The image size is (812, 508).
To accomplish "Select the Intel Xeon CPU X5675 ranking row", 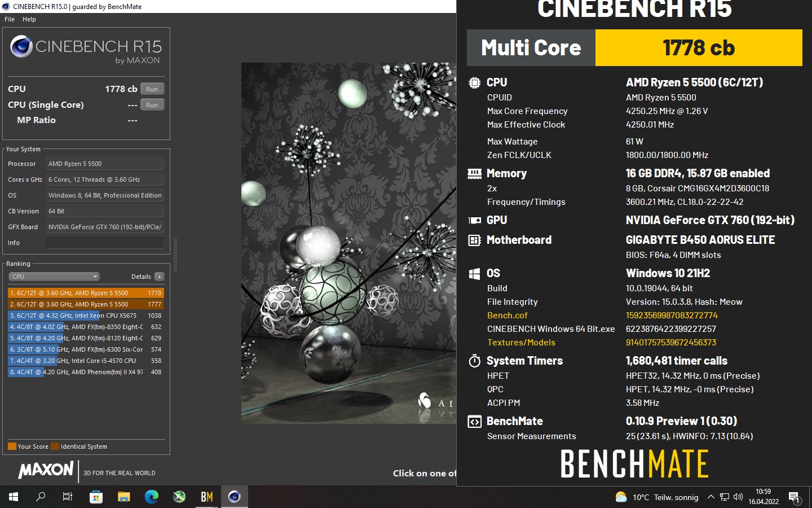I will click(86, 316).
